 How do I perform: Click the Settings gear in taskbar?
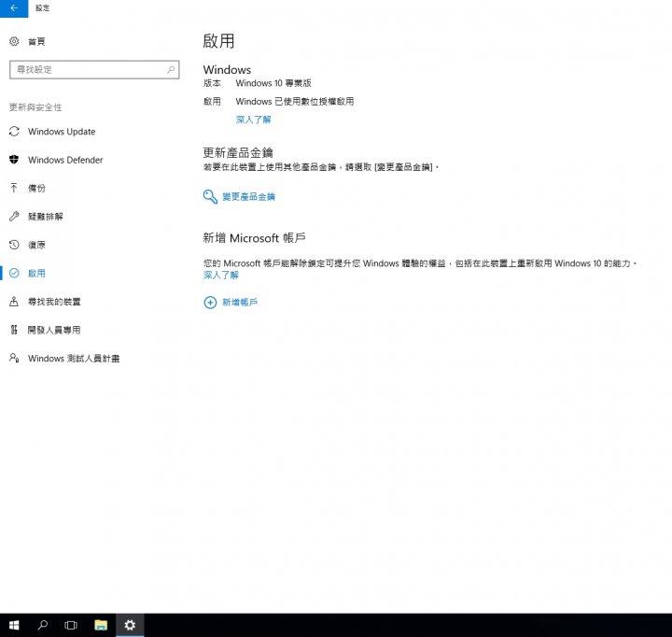point(130,625)
